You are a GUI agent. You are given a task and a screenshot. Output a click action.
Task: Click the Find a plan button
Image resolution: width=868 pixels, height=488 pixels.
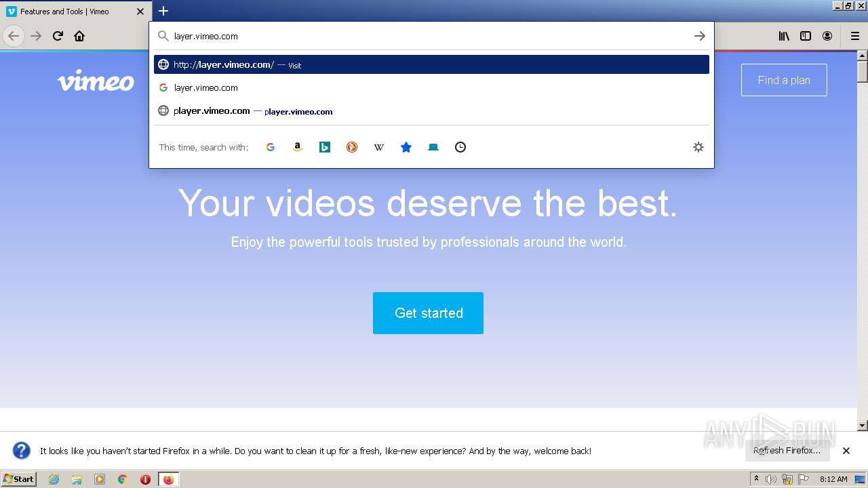pos(784,80)
